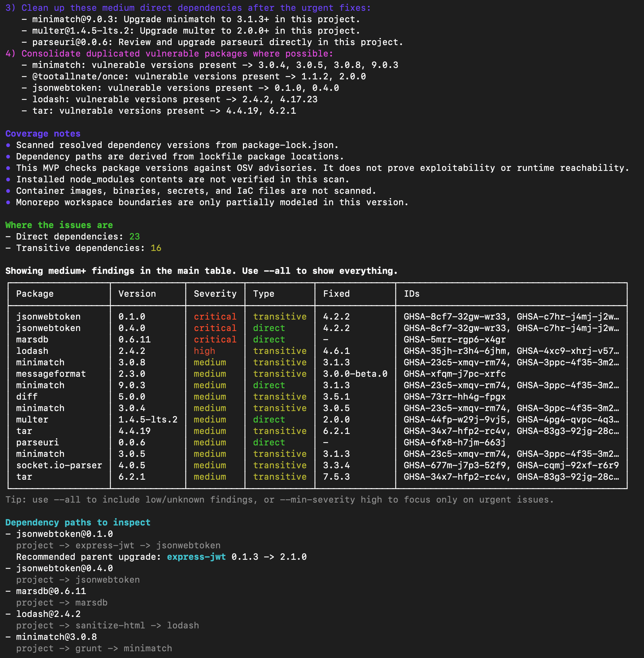Select the Fixed column header
The image size is (644, 658).
(336, 294)
